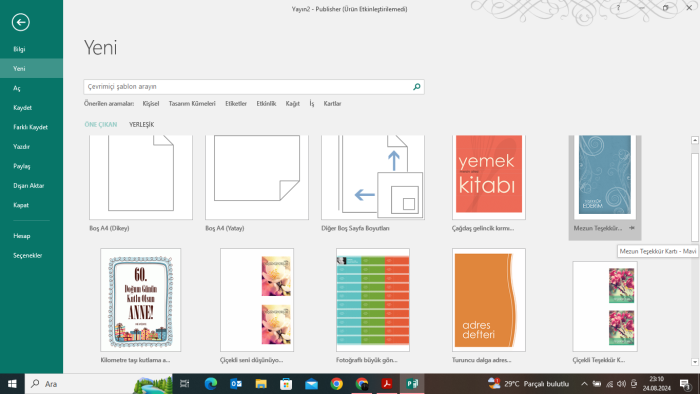Open the weather widget showing 29°C

pyautogui.click(x=528, y=384)
